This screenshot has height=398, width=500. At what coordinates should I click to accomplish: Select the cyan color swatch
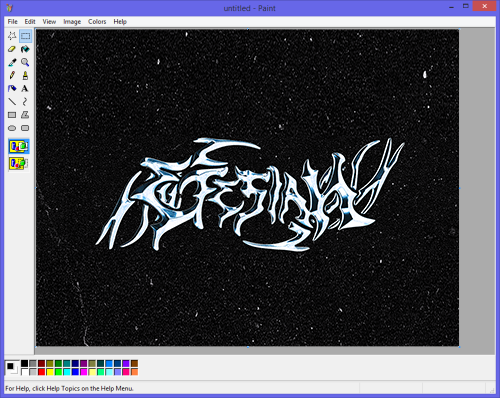click(x=67, y=372)
